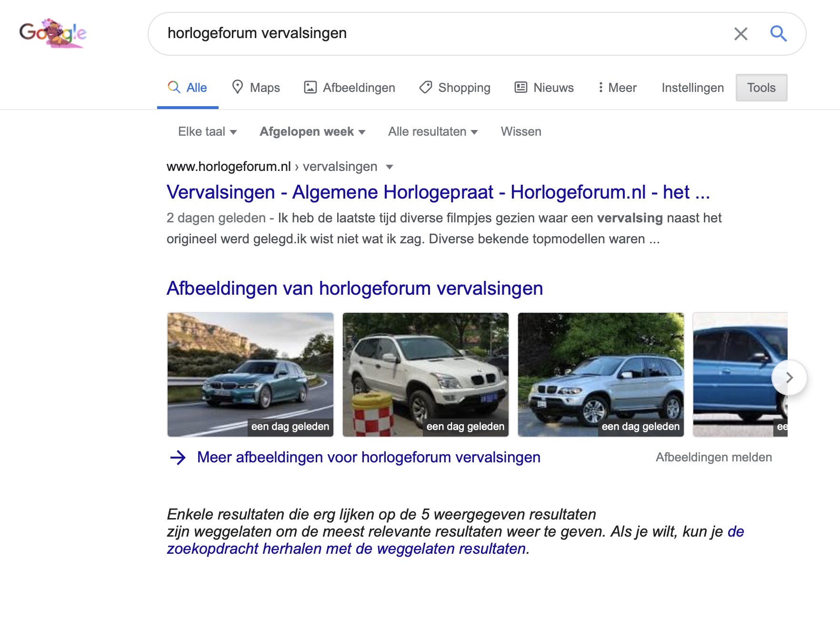Open the Afgelopen week time filter
Viewport: 840px width, 639px height.
[312, 131]
